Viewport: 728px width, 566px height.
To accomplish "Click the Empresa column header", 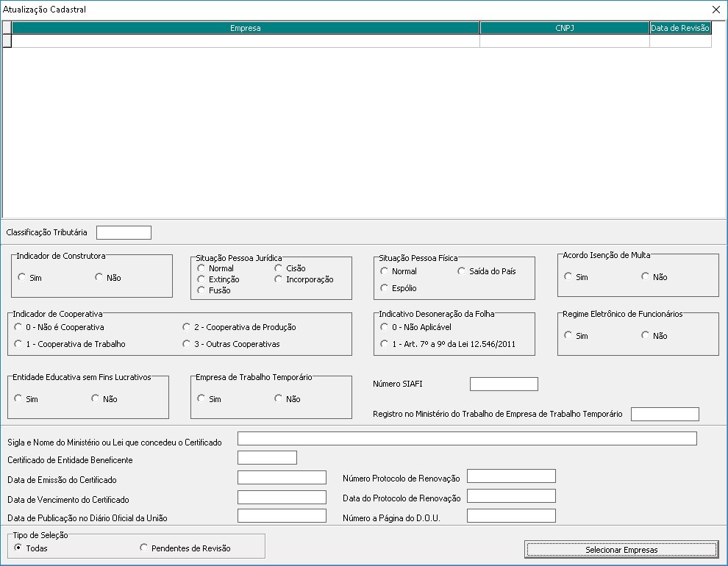I will coord(246,28).
